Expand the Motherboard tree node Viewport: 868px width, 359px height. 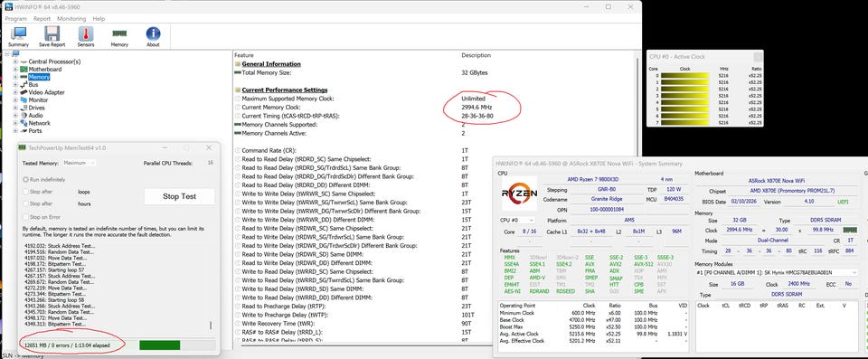point(15,70)
